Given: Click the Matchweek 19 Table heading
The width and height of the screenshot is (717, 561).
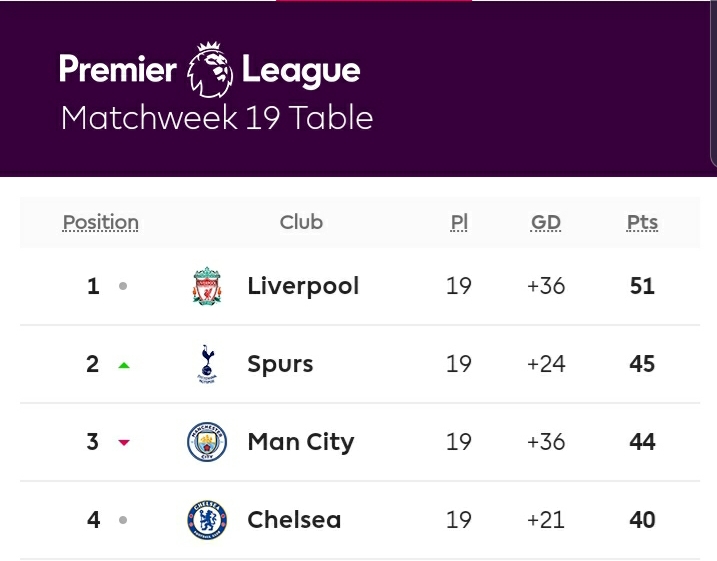Looking at the screenshot, I should [x=217, y=117].
